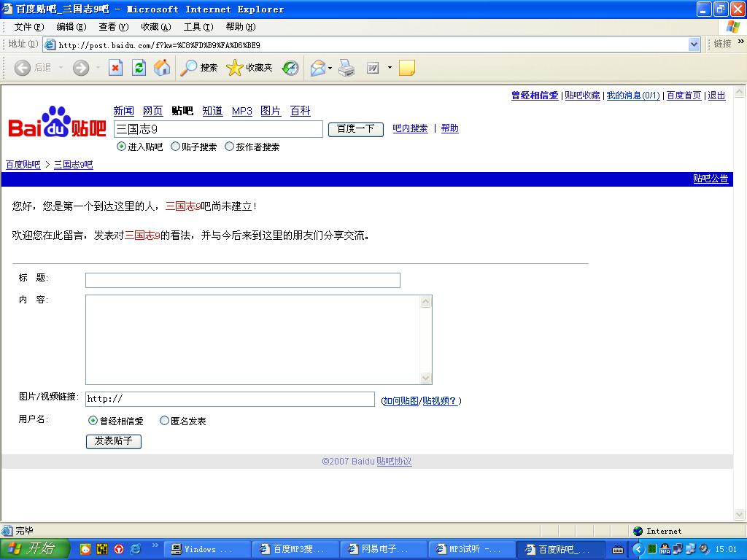The width and height of the screenshot is (747, 560).
Task: Click the Mail envelope toolbar icon
Action: (318, 68)
